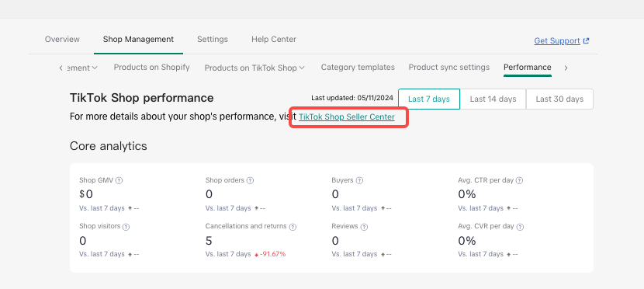Select the Last 7 days range
644x289 pixels.
(x=429, y=99)
